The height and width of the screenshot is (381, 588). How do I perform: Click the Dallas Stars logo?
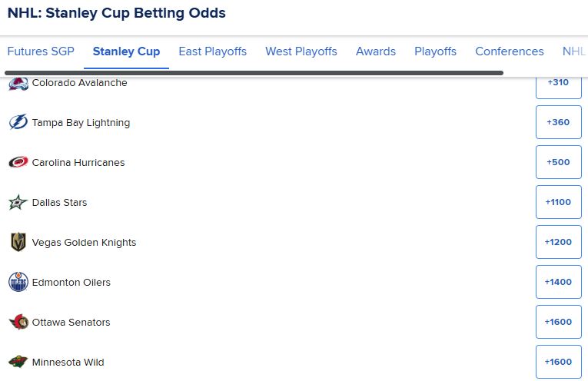point(18,203)
